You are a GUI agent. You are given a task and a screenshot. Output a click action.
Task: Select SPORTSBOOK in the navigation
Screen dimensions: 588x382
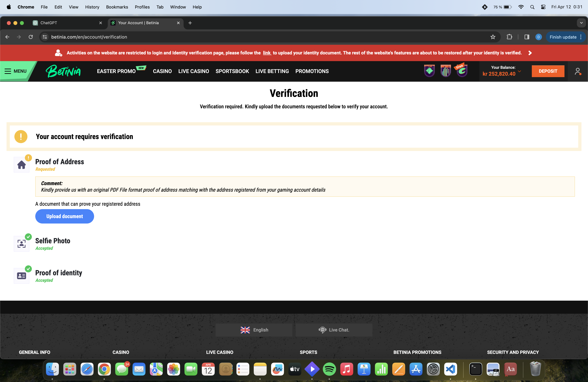pos(232,71)
